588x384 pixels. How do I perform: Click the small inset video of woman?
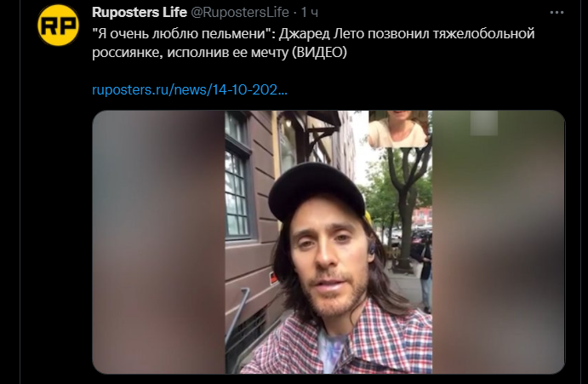coord(398,129)
